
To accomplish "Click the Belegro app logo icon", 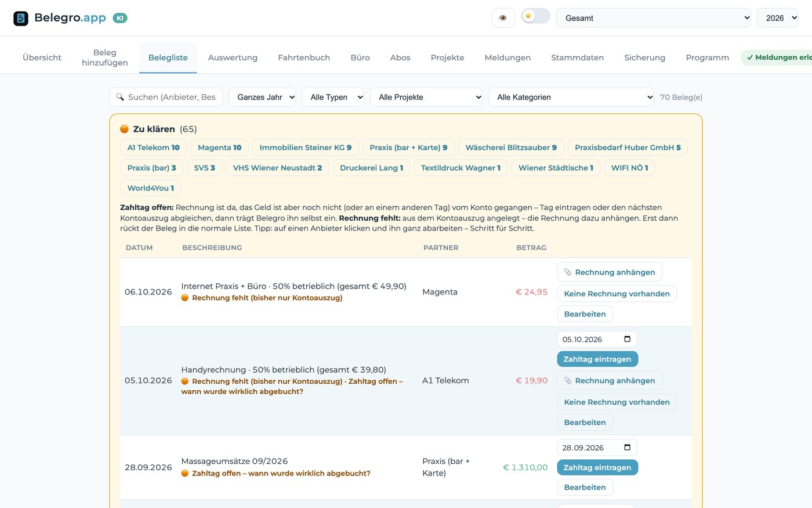I will pyautogui.click(x=21, y=18).
